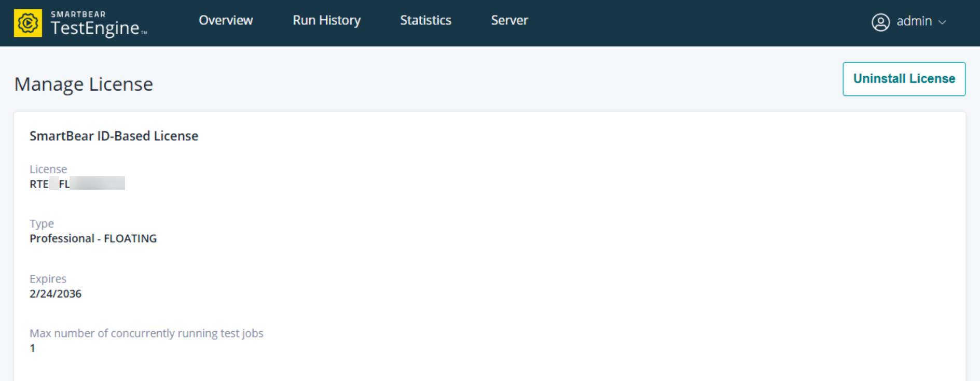This screenshot has height=381, width=980.
Task: Click Max number of concurrently running test jobs label
Action: 146,333
